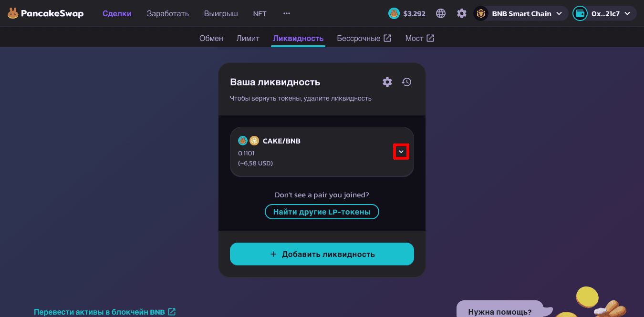This screenshot has width=644, height=317.
Task: Click the wallet icon in header
Action: point(581,13)
